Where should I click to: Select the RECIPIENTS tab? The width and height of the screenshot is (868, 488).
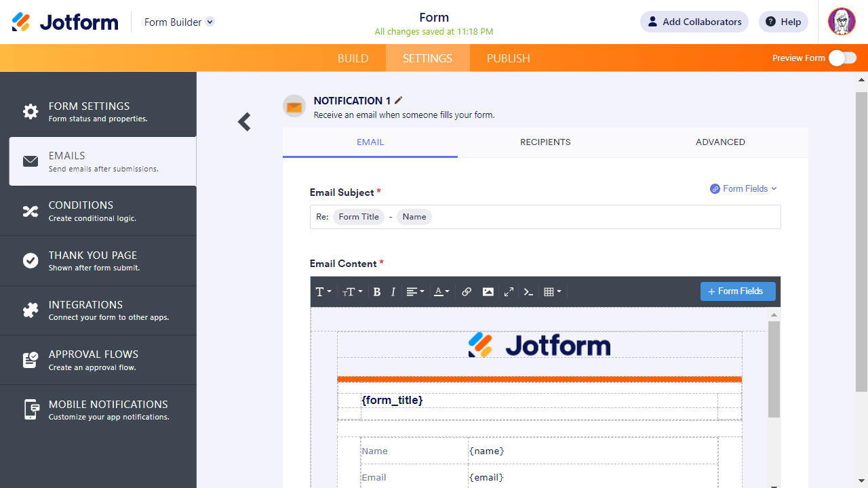pos(545,142)
